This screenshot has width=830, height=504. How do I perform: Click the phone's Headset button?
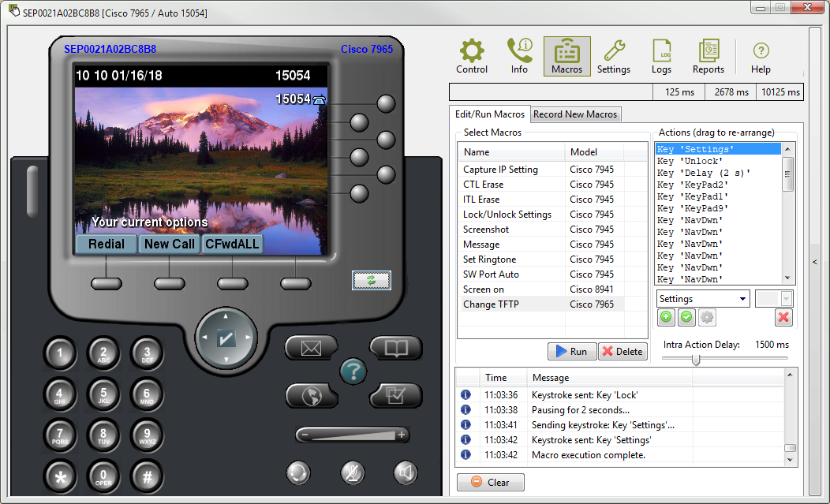click(298, 472)
